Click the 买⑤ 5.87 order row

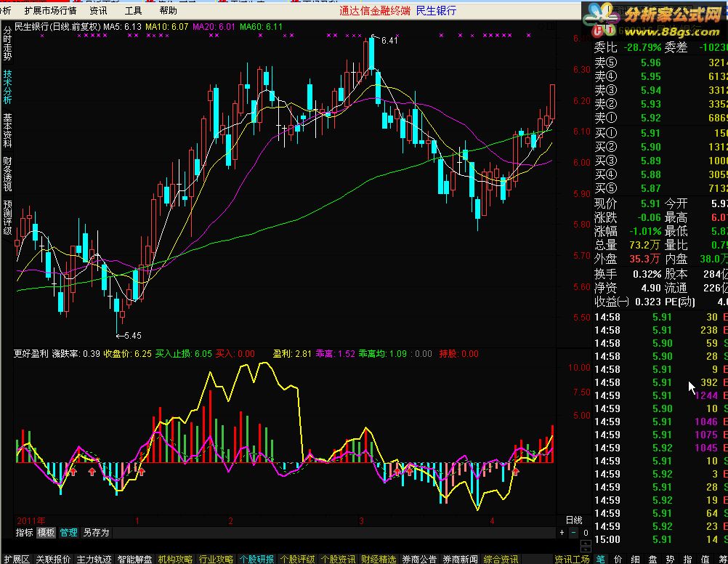pyautogui.click(x=660, y=188)
